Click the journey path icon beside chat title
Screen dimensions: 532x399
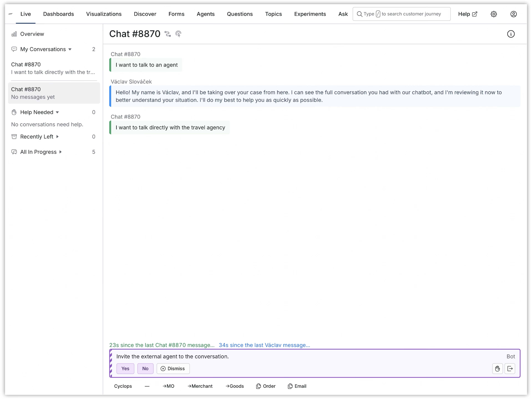[168, 34]
